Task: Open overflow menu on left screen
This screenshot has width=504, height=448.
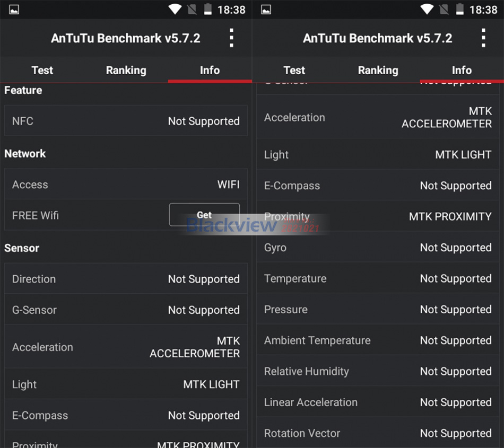Action: (231, 38)
